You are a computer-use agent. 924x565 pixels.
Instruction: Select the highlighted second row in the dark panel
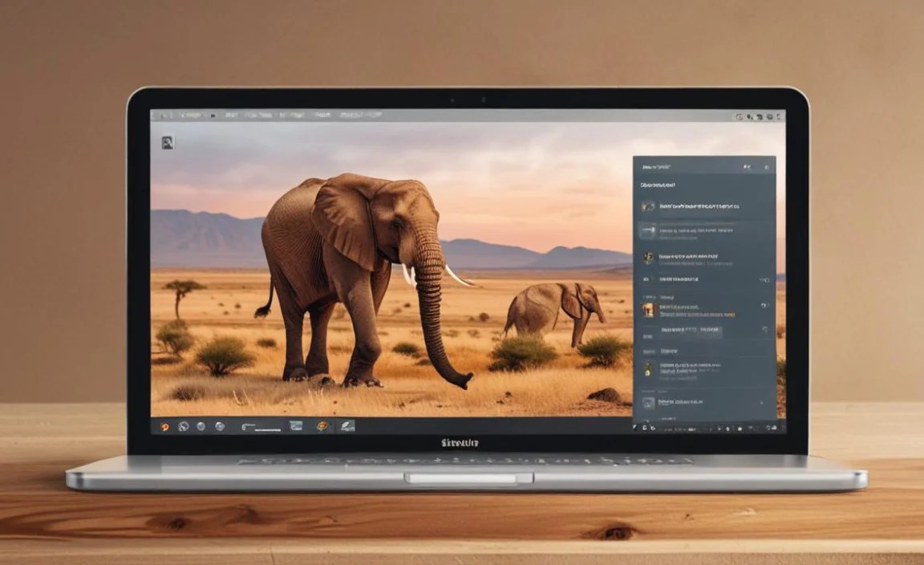click(x=704, y=231)
